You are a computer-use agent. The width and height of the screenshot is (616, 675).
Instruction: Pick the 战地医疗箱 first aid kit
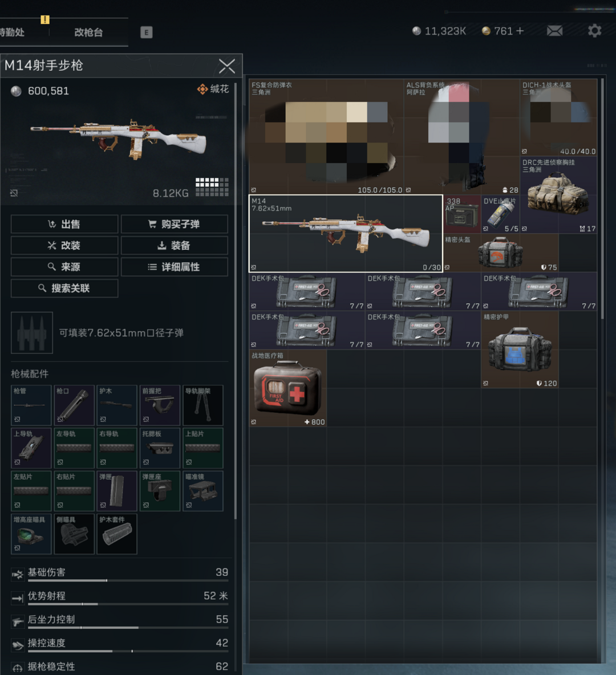tap(287, 388)
